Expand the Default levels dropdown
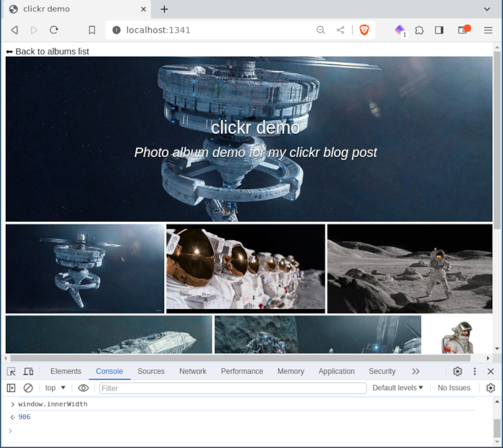 pyautogui.click(x=397, y=388)
